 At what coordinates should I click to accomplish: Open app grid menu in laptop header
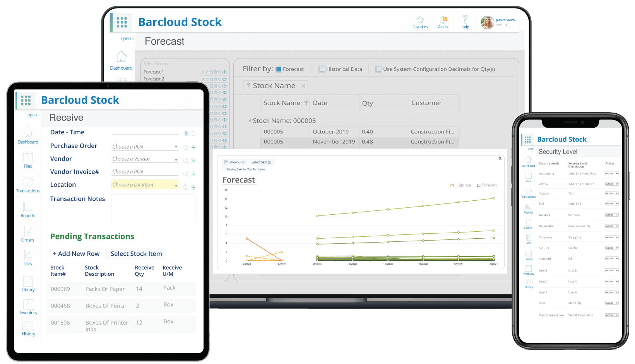[122, 22]
